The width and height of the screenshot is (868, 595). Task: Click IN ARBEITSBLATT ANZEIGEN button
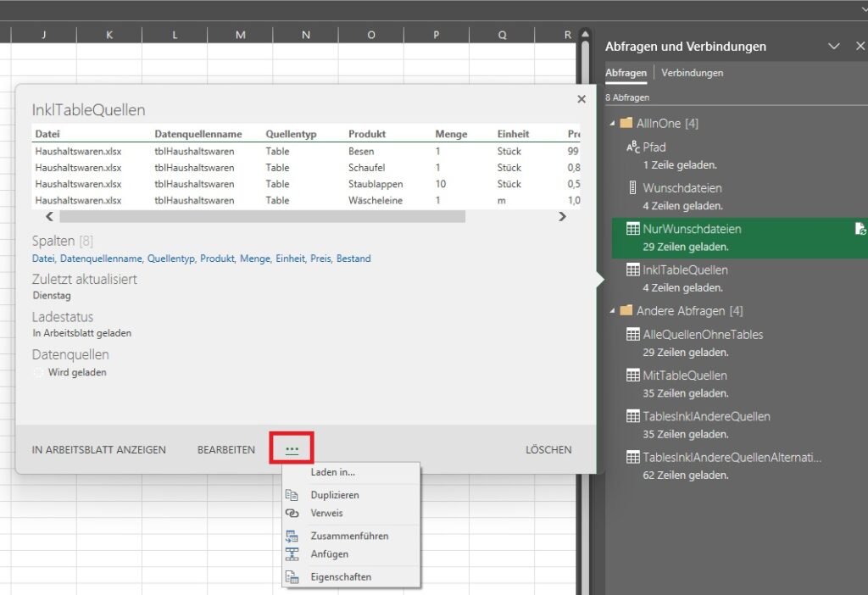pyautogui.click(x=98, y=449)
